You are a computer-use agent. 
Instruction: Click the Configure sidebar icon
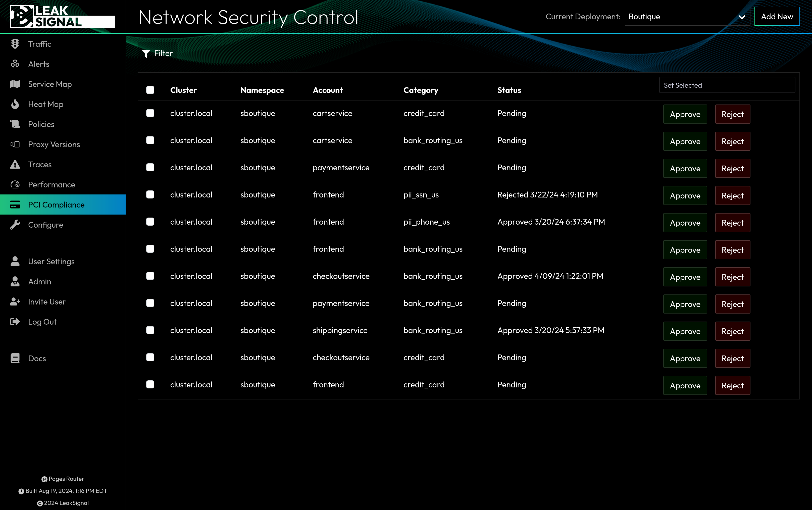click(16, 224)
